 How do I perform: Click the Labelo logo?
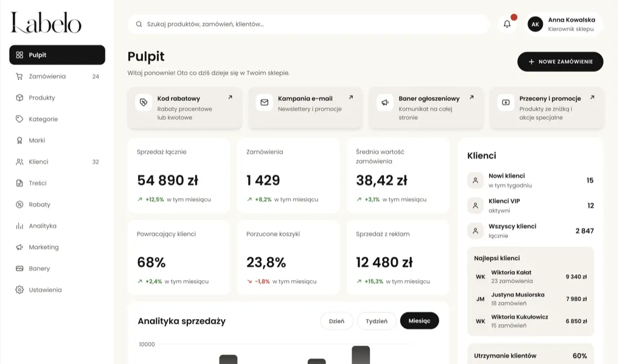(46, 22)
